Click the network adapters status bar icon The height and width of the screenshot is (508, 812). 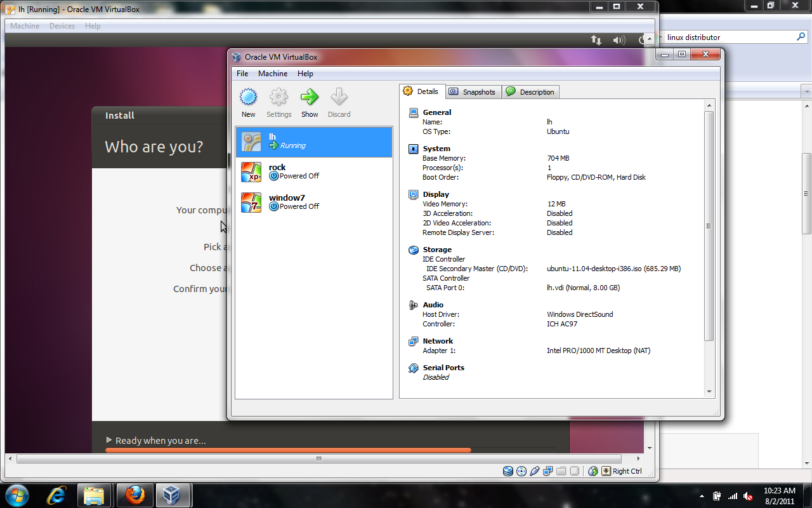(x=548, y=471)
